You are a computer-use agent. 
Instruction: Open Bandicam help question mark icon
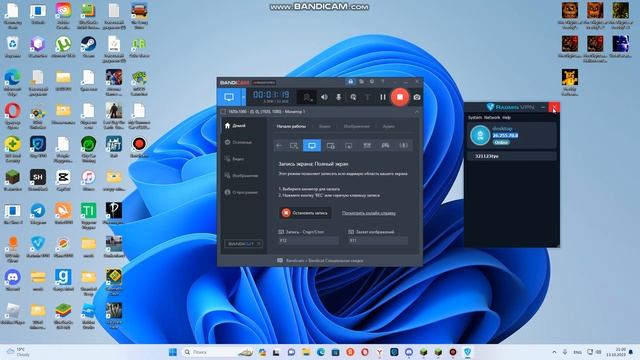point(382,82)
